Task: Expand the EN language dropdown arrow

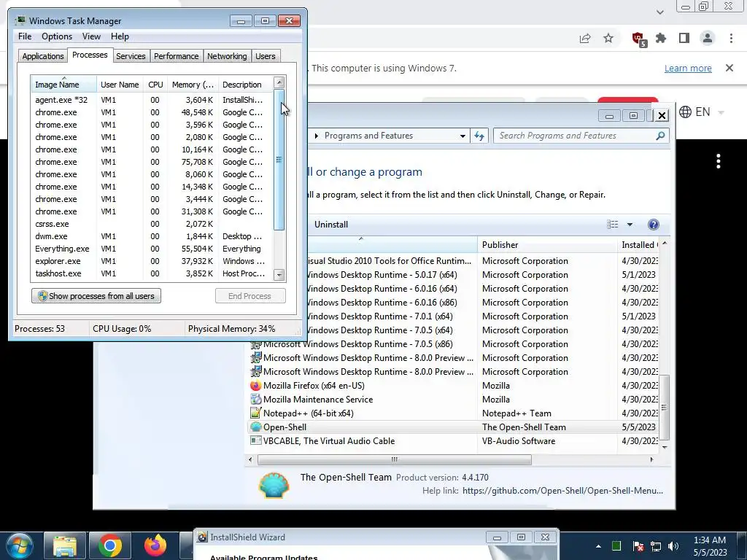Action: pyautogui.click(x=721, y=113)
